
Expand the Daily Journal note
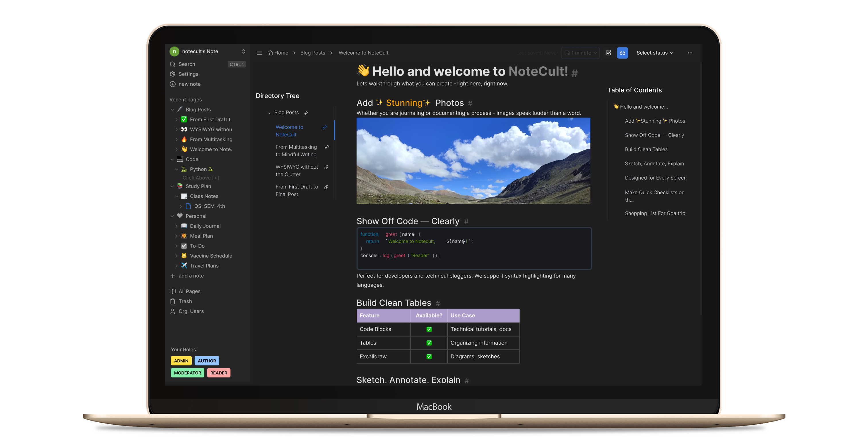pyautogui.click(x=176, y=226)
